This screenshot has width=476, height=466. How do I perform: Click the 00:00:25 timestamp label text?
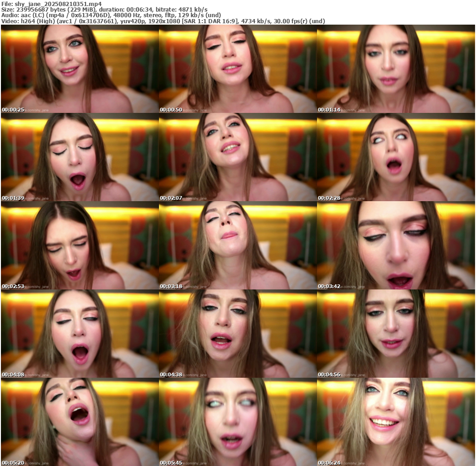click(x=13, y=110)
